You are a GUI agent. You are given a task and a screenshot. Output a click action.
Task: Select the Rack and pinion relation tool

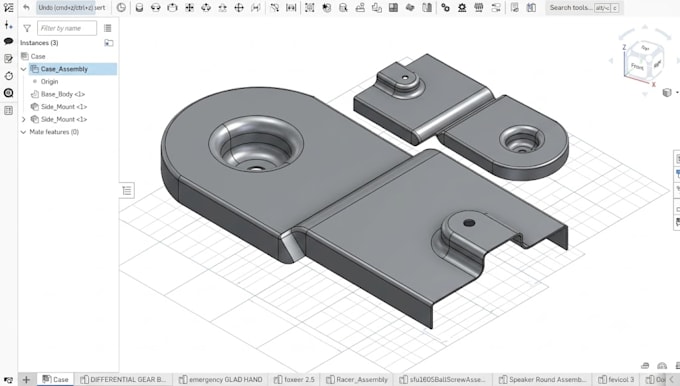tap(462, 7)
